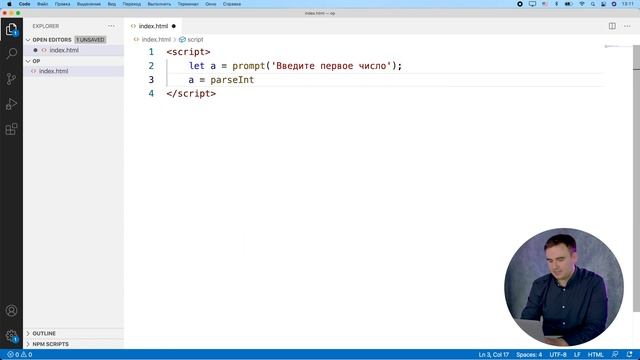Place cursor after parseInt on line 3

tap(254, 80)
